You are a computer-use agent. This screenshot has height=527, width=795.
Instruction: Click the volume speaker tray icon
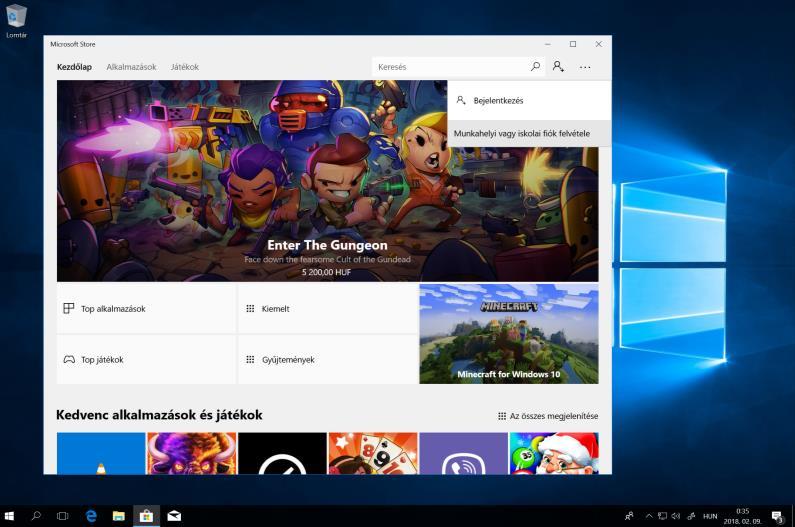pos(676,516)
